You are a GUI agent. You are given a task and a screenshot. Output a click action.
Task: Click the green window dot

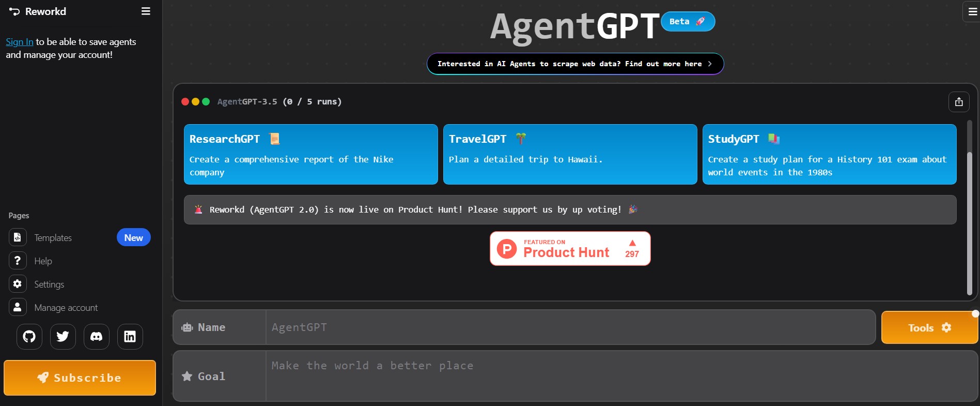click(x=206, y=102)
